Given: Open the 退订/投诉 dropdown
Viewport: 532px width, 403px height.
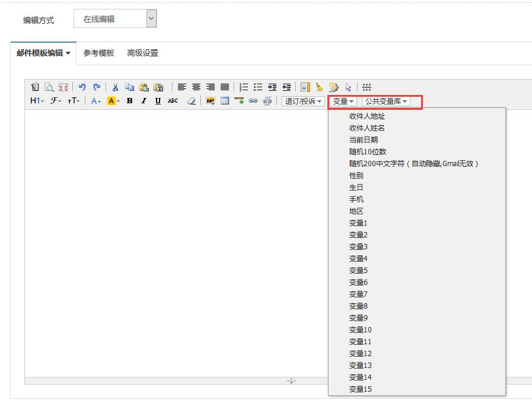Looking at the screenshot, I should (x=303, y=101).
